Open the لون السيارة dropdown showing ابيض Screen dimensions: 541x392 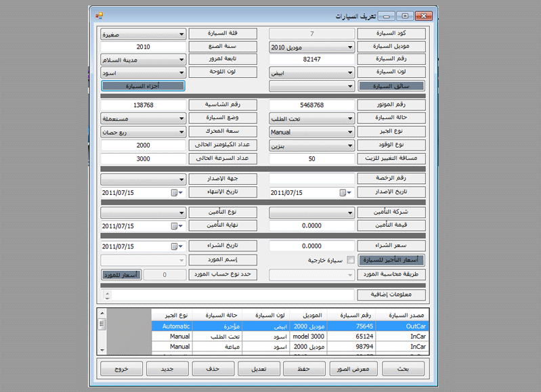point(312,73)
